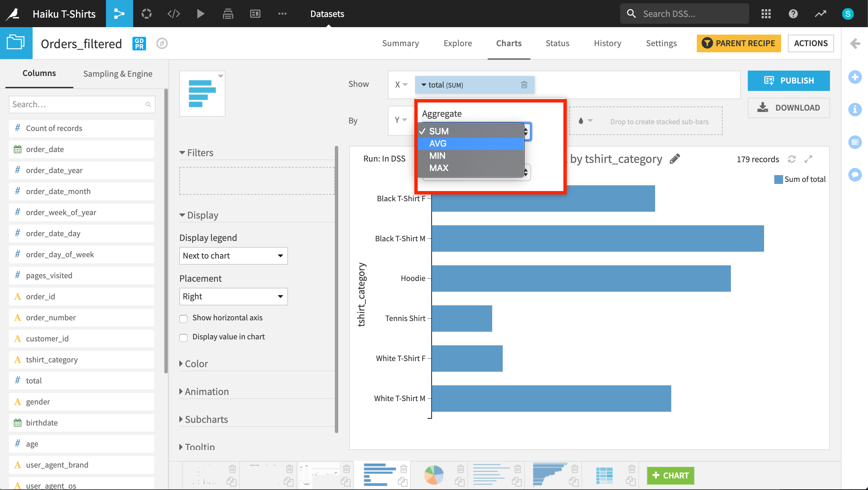Switch to the Explore tab
The width and height of the screenshot is (868, 490).
pyautogui.click(x=457, y=43)
